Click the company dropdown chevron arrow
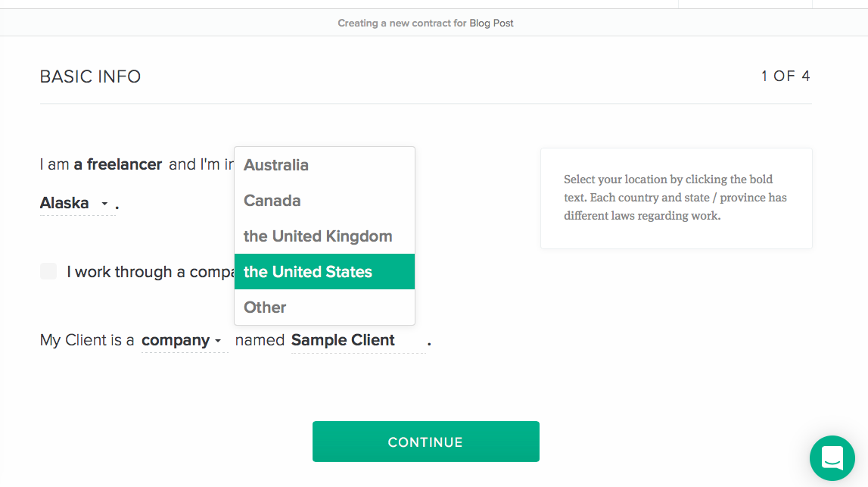Screen dimensions: 868x487 click(219, 341)
